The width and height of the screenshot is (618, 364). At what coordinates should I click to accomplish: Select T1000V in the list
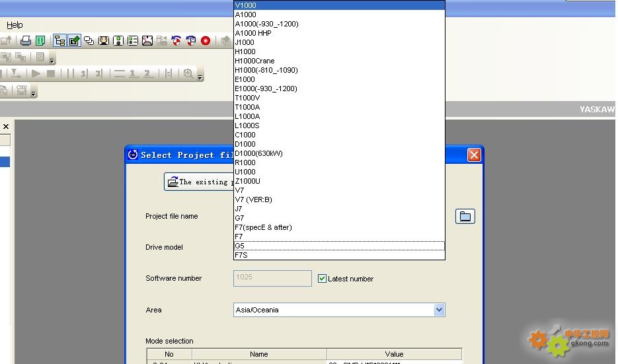339,98
